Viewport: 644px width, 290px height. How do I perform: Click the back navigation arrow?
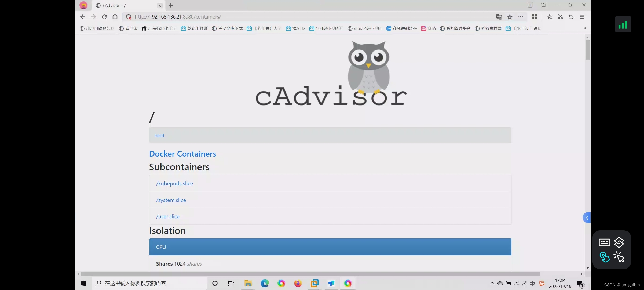coord(83,17)
